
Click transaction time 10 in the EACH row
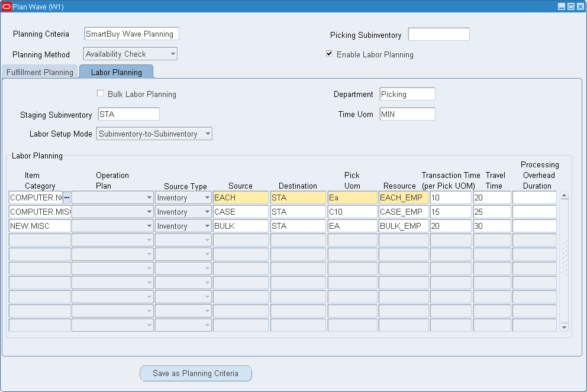pyautogui.click(x=451, y=197)
